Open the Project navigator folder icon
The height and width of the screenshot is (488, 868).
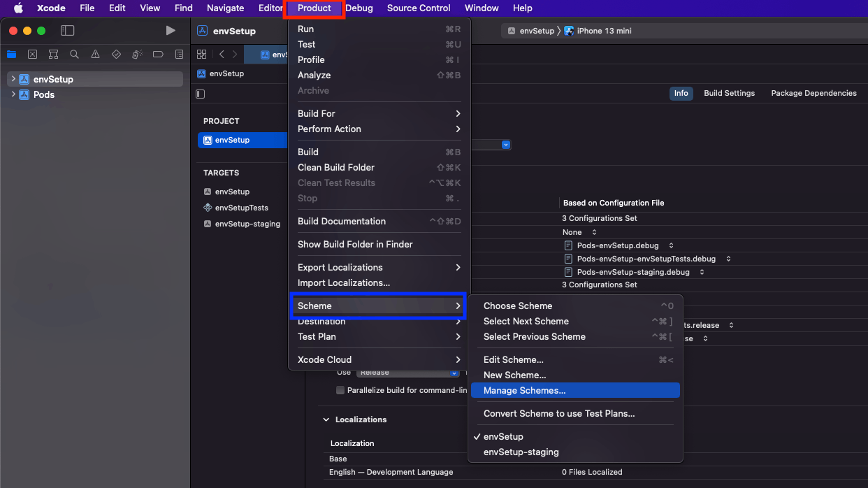click(x=11, y=55)
